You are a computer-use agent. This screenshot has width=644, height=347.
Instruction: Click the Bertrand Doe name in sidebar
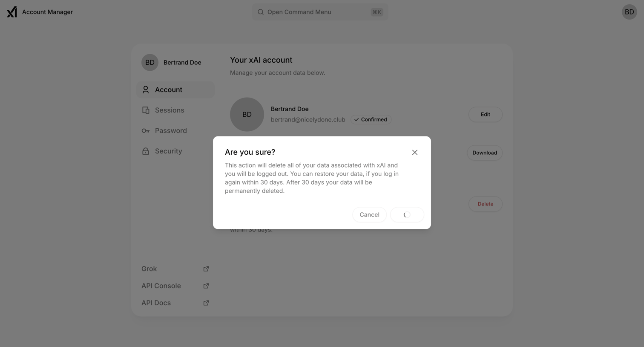[182, 62]
